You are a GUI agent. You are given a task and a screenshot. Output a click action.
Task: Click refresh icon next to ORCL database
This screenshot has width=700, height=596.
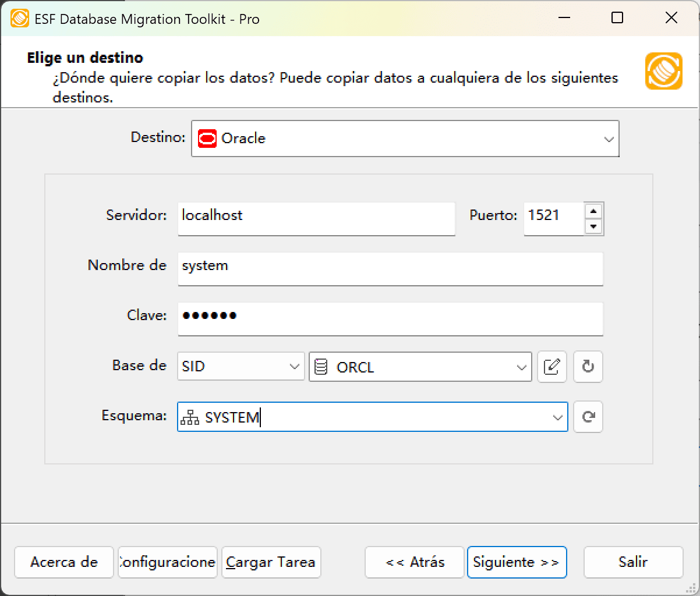pyautogui.click(x=588, y=367)
